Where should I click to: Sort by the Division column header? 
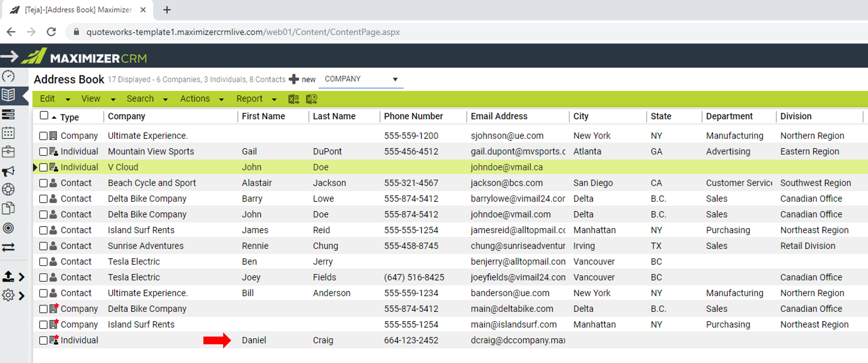click(x=796, y=116)
